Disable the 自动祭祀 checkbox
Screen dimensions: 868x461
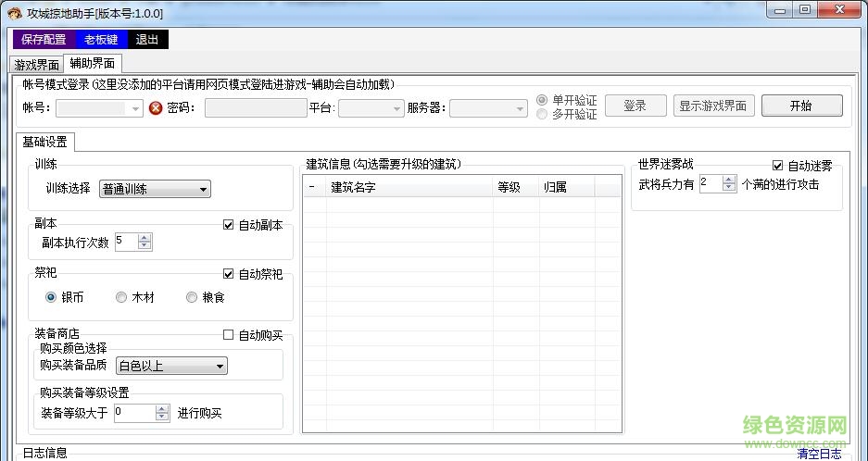pyautogui.click(x=229, y=274)
